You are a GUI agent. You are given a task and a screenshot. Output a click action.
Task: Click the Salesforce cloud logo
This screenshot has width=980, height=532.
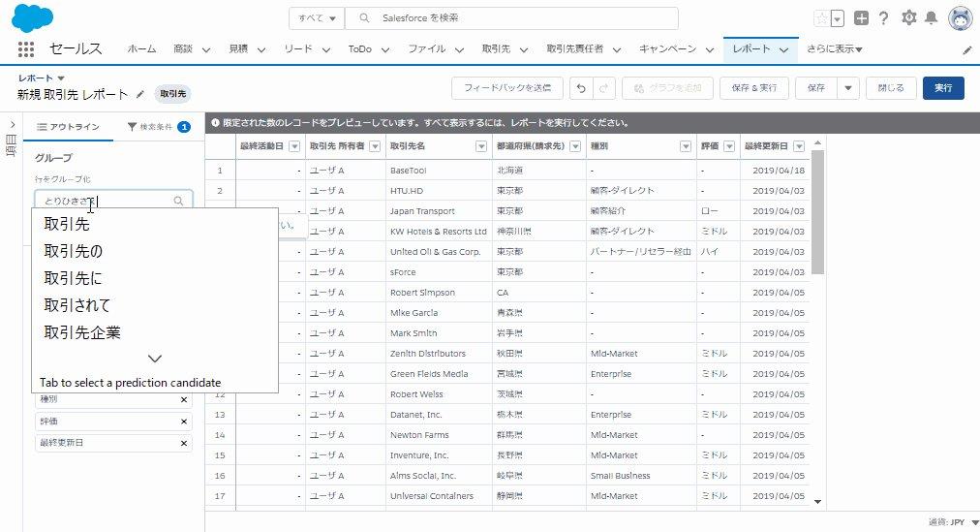tap(33, 17)
